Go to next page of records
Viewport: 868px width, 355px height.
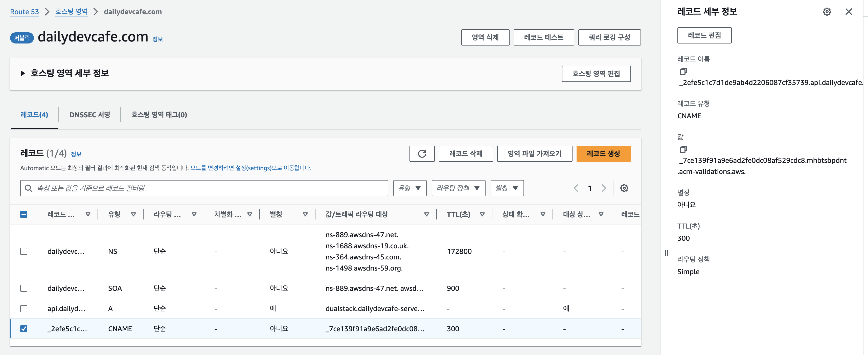click(x=604, y=188)
